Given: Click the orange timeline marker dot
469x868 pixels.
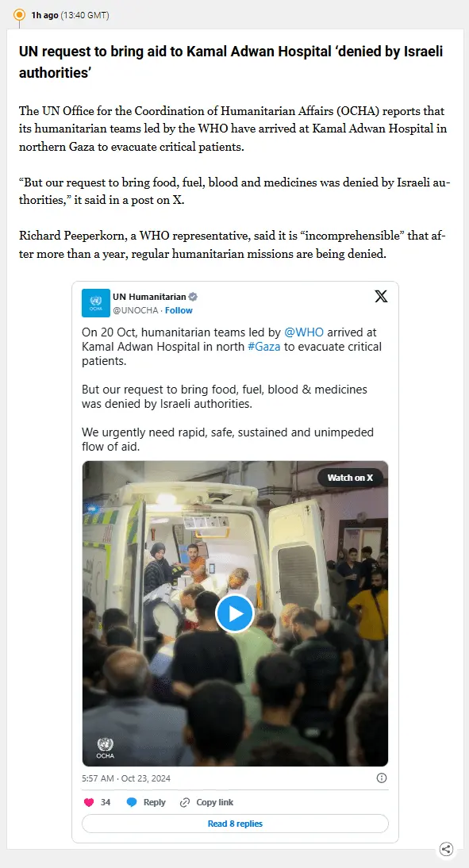Looking at the screenshot, I should click(x=19, y=14).
